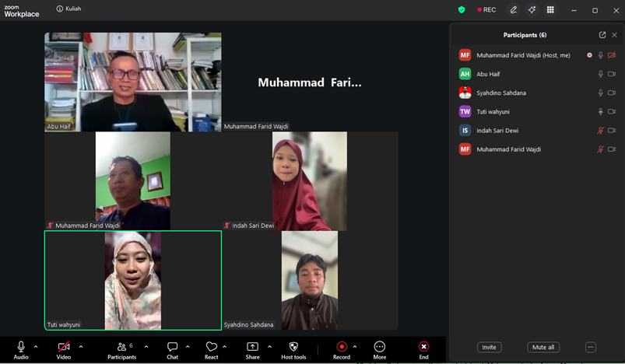Expand the React options arrow
The height and width of the screenshot is (364, 625).
click(x=224, y=347)
